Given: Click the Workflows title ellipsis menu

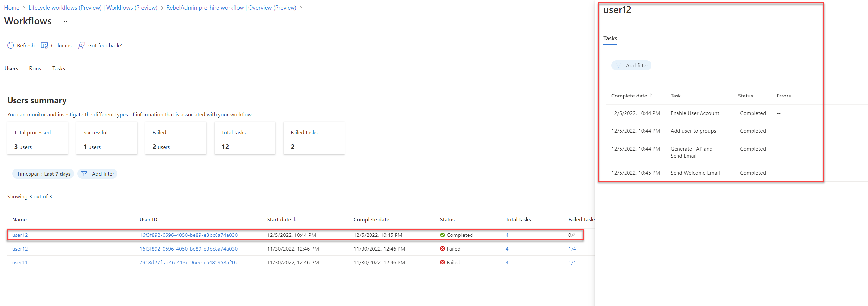Looking at the screenshot, I should (x=65, y=22).
